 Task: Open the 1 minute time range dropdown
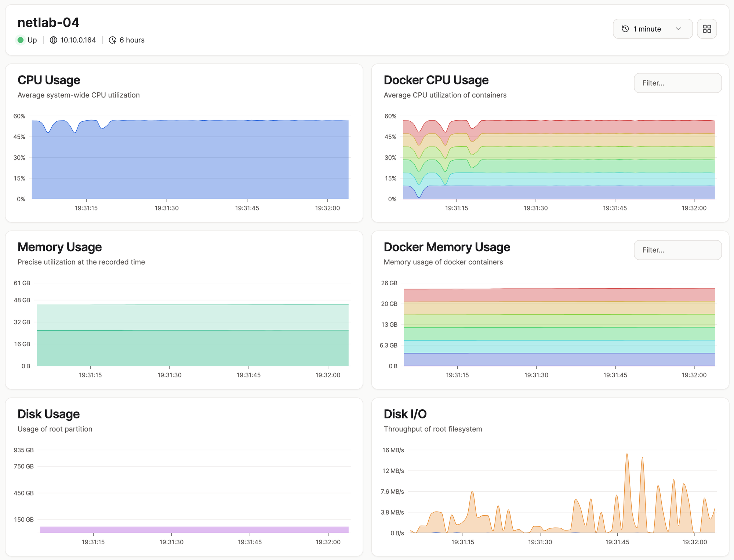click(653, 29)
